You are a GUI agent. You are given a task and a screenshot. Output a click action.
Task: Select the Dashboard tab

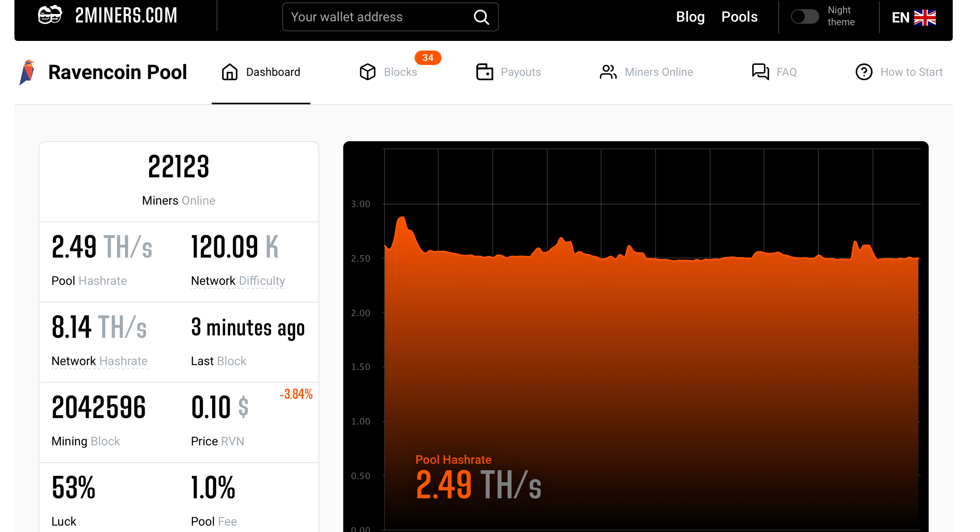coord(261,72)
